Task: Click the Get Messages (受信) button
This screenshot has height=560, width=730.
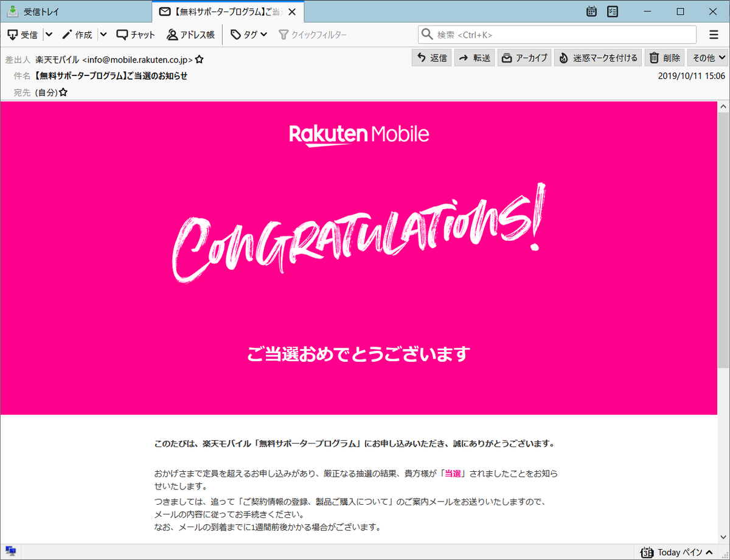Action: click(x=23, y=35)
